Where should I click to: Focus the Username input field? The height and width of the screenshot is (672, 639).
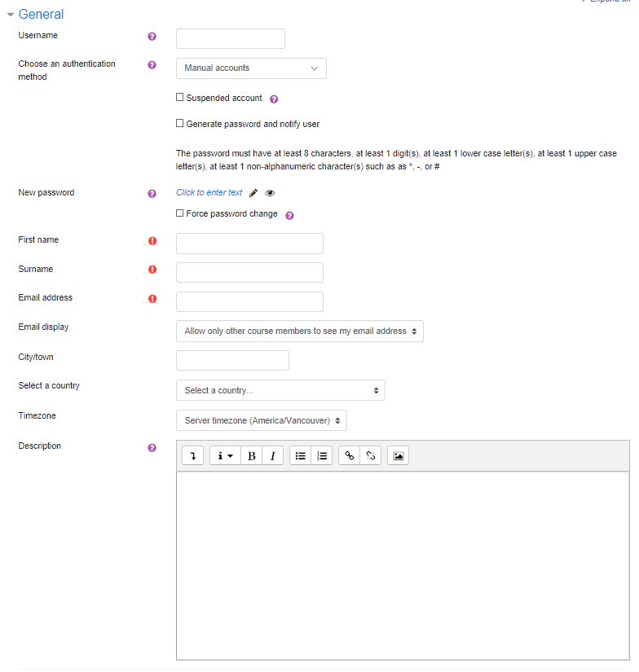pos(231,38)
